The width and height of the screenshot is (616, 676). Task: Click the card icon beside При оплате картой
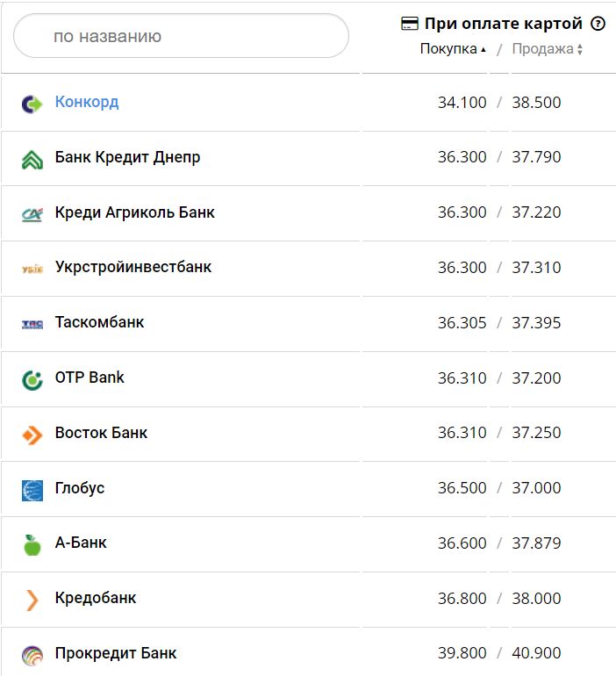pyautogui.click(x=409, y=24)
